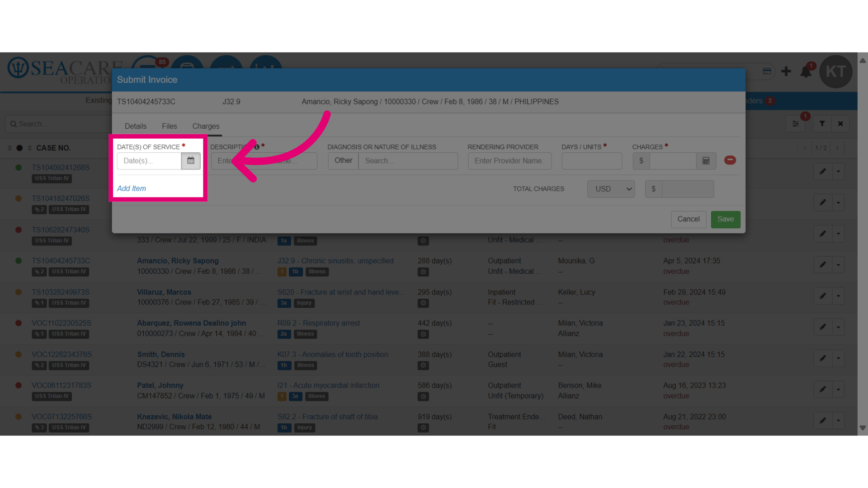Image resolution: width=868 pixels, height=488 pixels.
Task: Switch to the Details tab
Action: [x=136, y=127]
